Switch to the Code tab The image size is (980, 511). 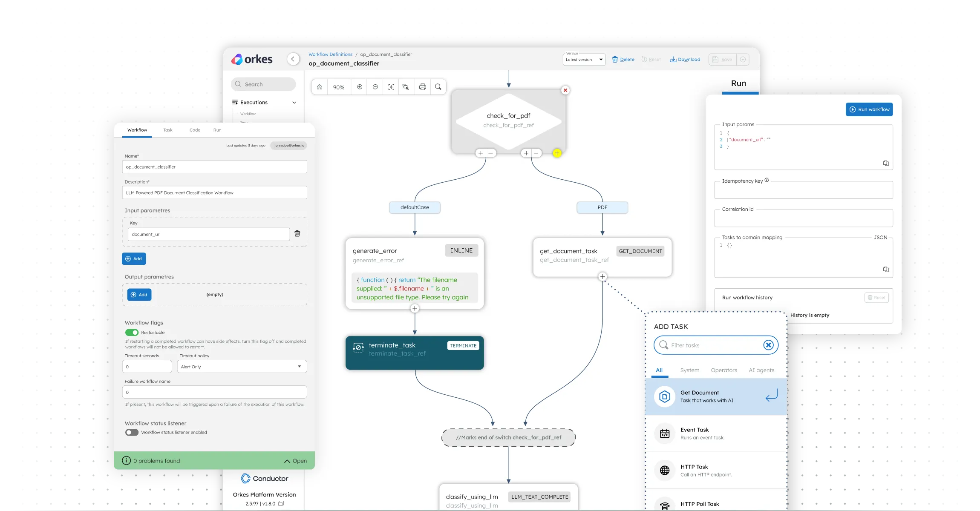point(195,130)
